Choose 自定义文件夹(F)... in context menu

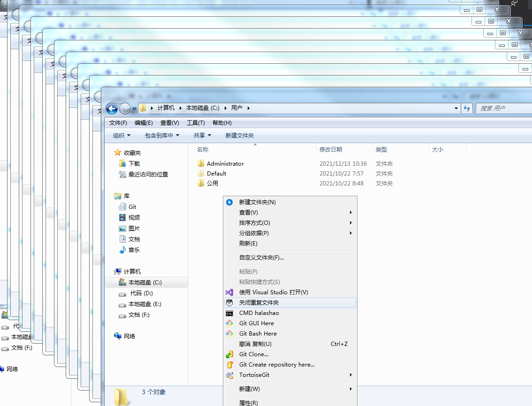(290, 258)
